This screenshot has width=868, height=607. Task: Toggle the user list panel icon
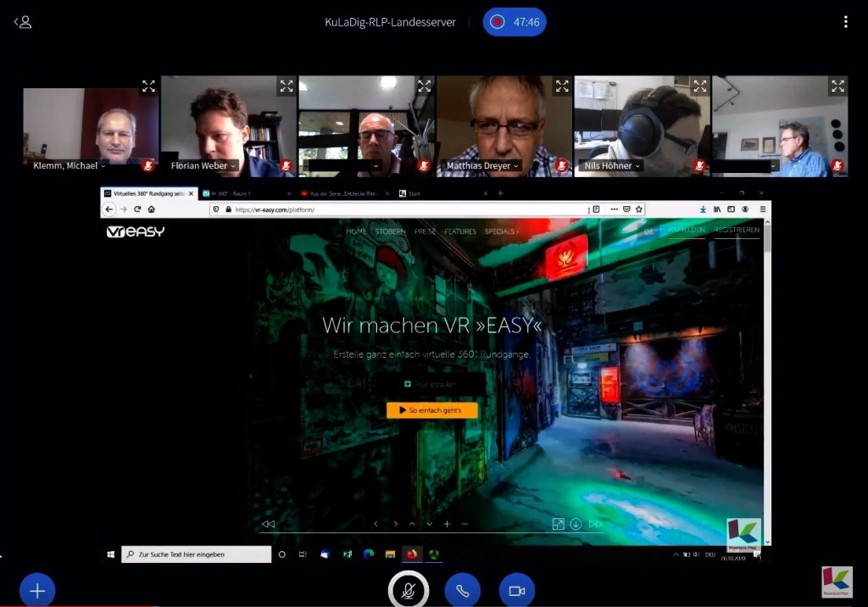click(x=23, y=22)
